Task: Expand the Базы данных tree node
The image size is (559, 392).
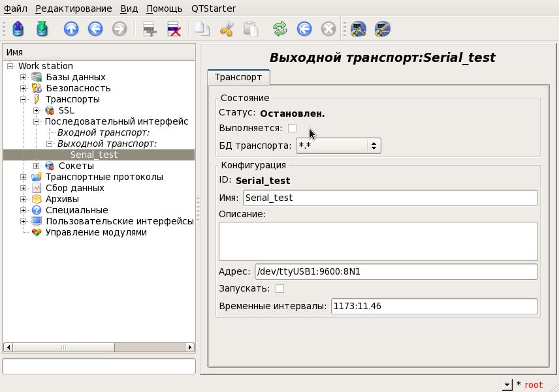Action: [24, 77]
